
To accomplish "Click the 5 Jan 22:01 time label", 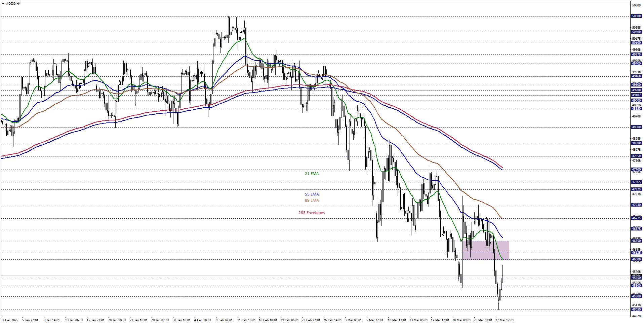I will [30, 320].
